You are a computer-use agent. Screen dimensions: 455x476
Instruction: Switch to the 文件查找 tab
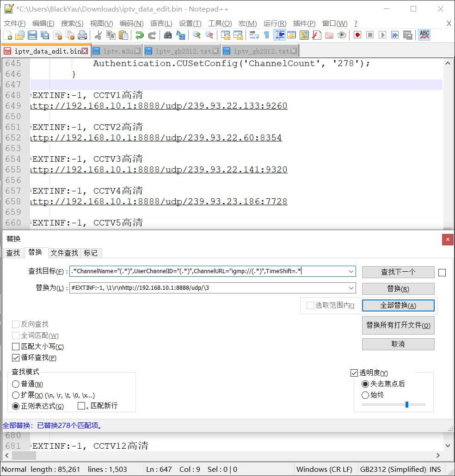click(x=64, y=253)
